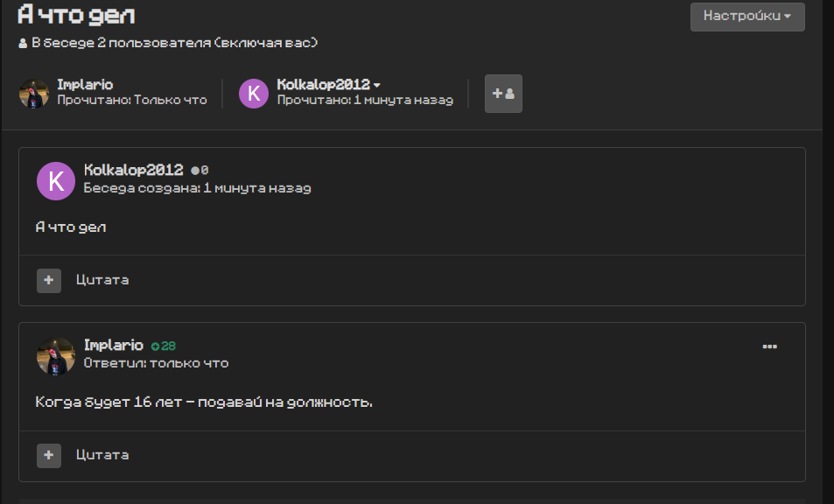Click Implario's avatar in the participants bar
Image resolution: width=834 pixels, height=504 pixels.
(x=34, y=94)
